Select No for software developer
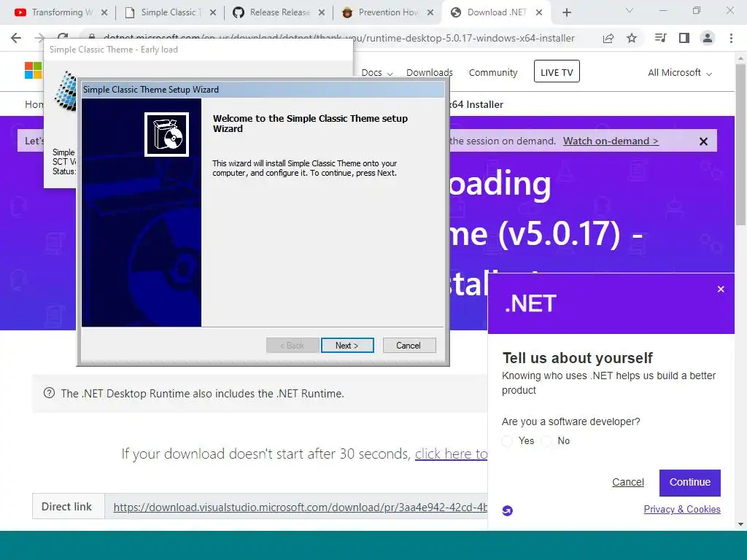This screenshot has width=747, height=560. [547, 441]
